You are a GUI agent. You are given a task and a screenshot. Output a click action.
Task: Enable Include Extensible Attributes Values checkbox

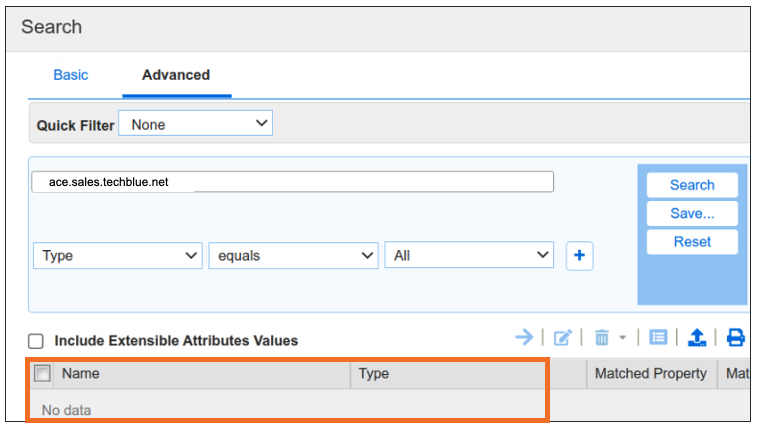tap(36, 341)
